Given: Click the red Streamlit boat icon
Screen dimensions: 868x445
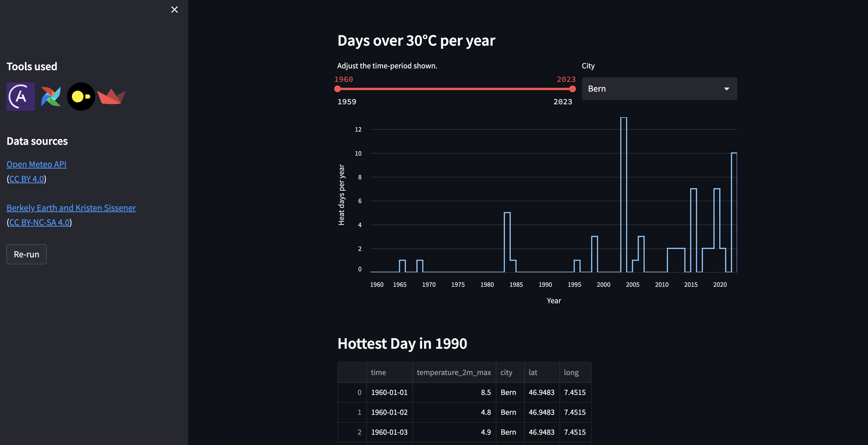Looking at the screenshot, I should (x=111, y=97).
